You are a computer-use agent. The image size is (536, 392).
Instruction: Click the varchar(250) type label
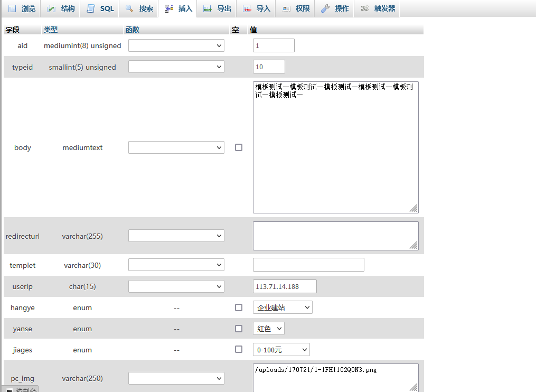[82, 378]
